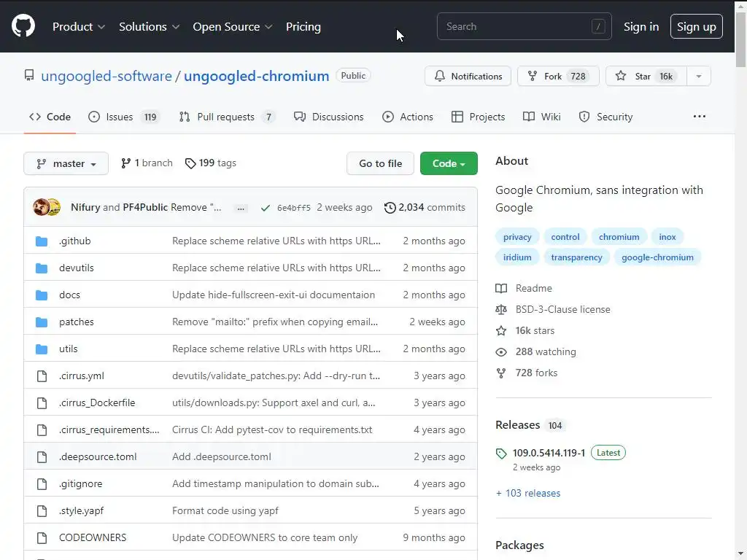Open the patches folder
747x560 pixels.
coord(76,322)
